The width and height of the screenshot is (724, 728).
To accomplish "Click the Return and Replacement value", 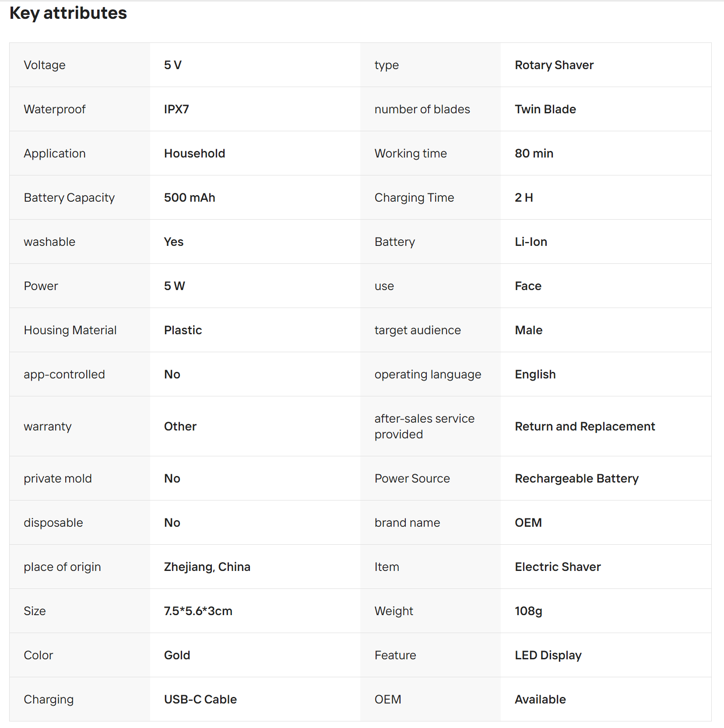I will coord(584,427).
